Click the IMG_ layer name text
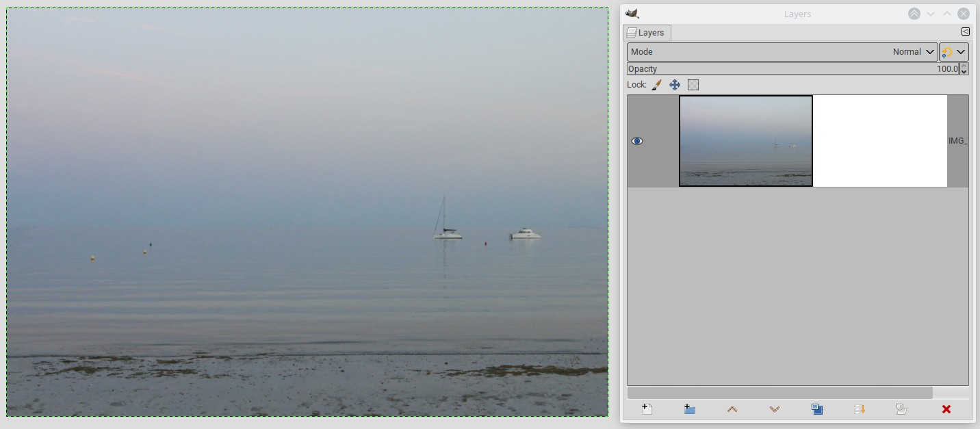 click(x=958, y=141)
